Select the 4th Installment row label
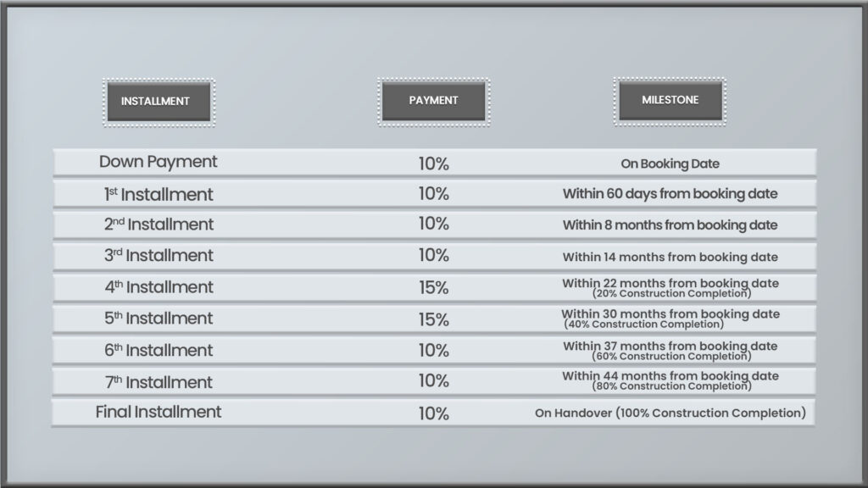The image size is (868, 488). (159, 286)
